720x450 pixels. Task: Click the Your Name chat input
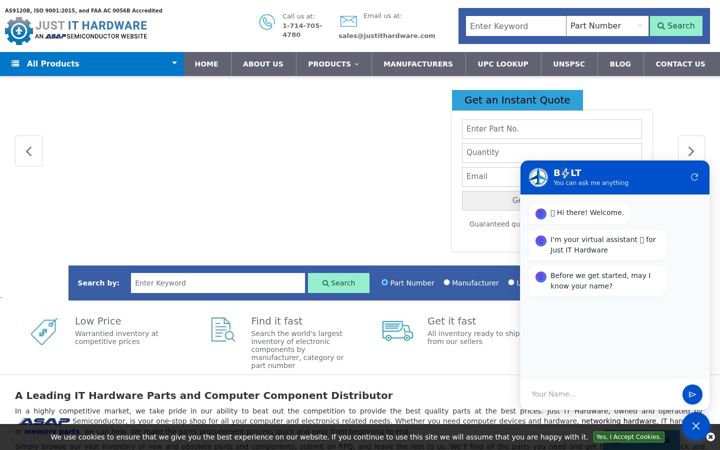click(602, 394)
